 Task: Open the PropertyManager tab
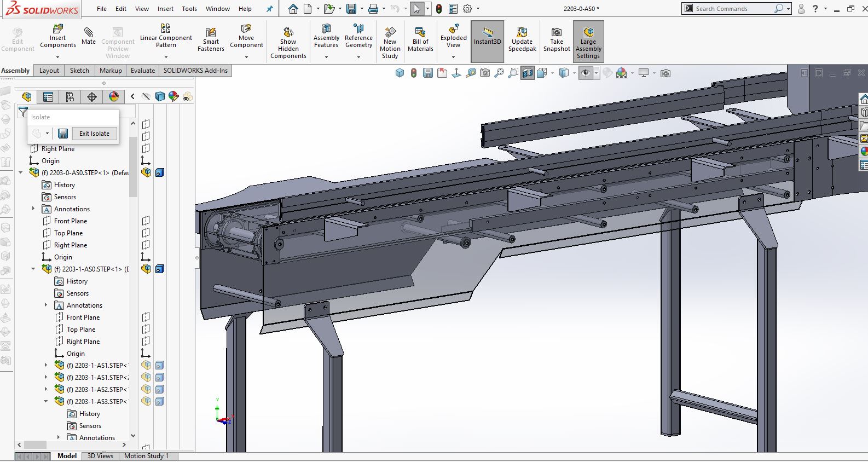(x=48, y=97)
